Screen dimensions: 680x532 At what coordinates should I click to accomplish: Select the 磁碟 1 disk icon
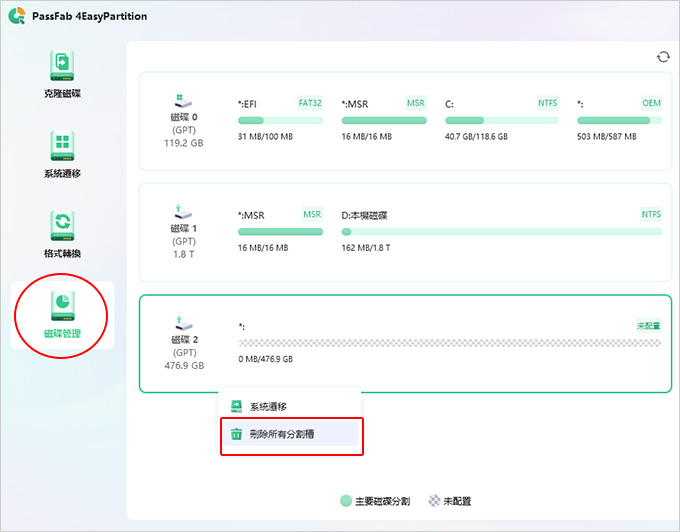pos(183,212)
